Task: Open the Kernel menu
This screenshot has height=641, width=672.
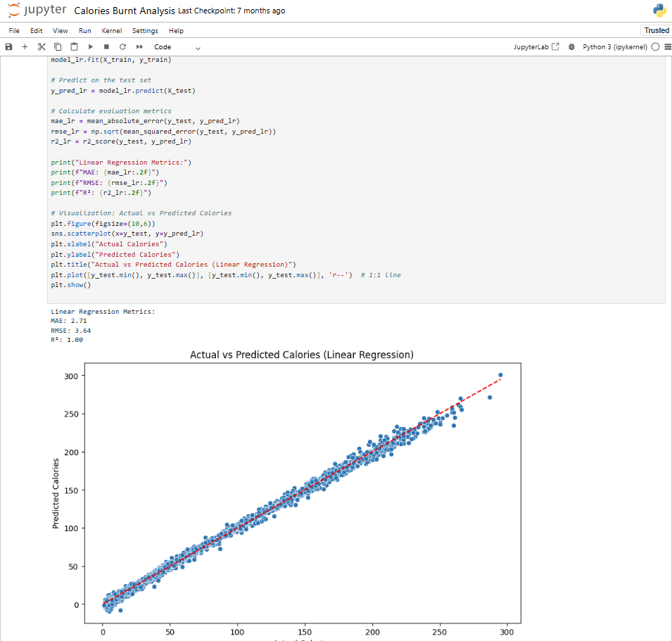Action: [111, 30]
